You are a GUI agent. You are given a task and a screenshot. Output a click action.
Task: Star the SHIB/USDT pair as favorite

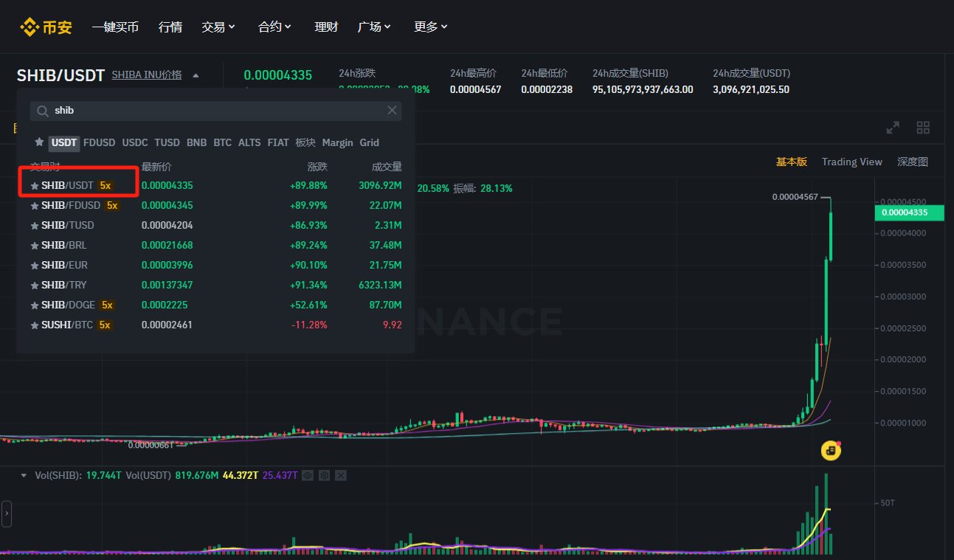(x=35, y=186)
